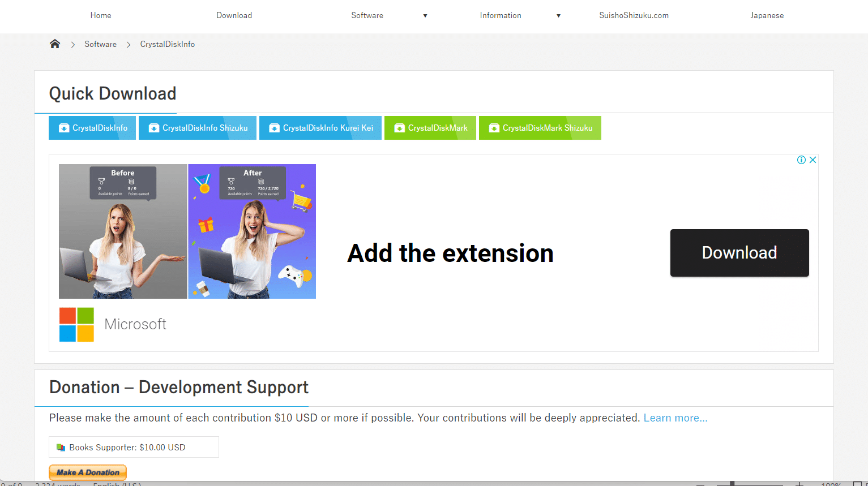
Task: Click the black Download ad button
Action: pos(739,253)
